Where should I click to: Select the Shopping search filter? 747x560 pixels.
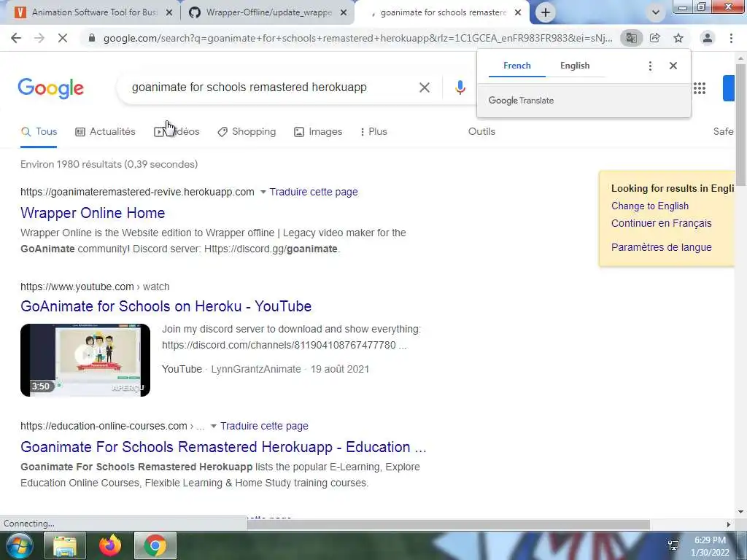247,132
